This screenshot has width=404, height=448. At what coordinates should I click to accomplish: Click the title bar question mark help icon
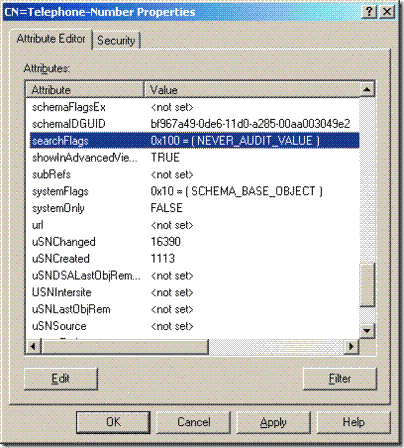pyautogui.click(x=369, y=12)
